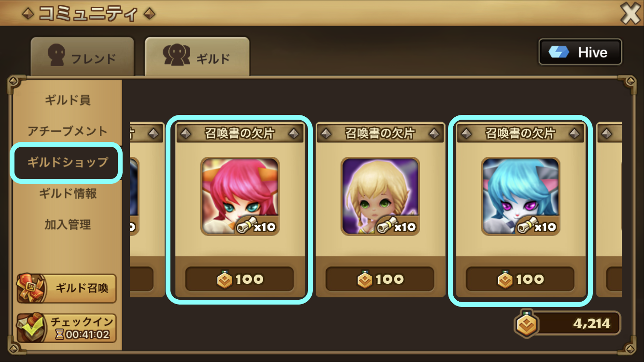Buy blonde monster pieces for 100

click(x=380, y=279)
